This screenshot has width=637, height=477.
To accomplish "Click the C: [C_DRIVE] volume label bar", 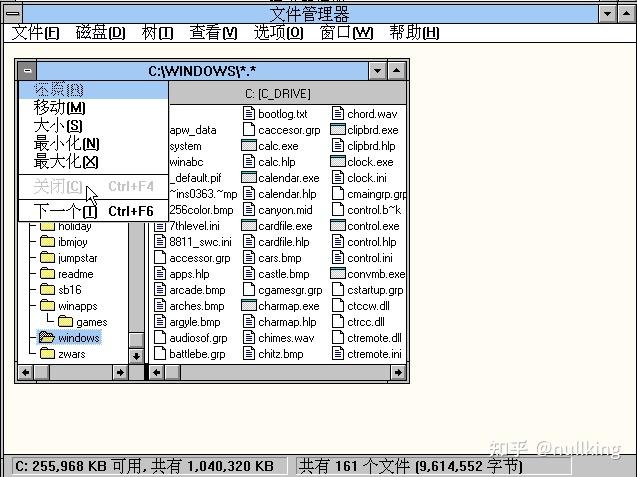I will (278, 94).
